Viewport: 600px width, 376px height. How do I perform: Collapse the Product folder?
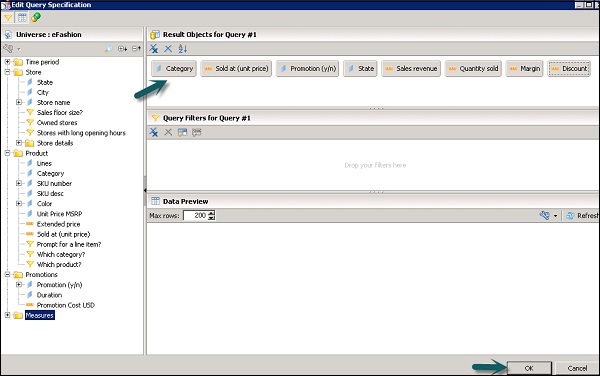tap(7, 153)
